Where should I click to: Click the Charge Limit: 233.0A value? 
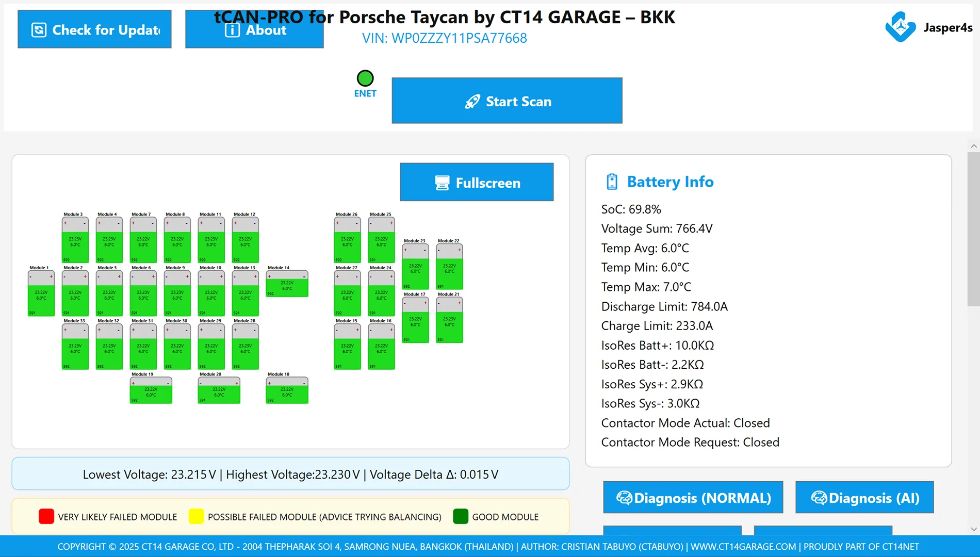(x=657, y=326)
